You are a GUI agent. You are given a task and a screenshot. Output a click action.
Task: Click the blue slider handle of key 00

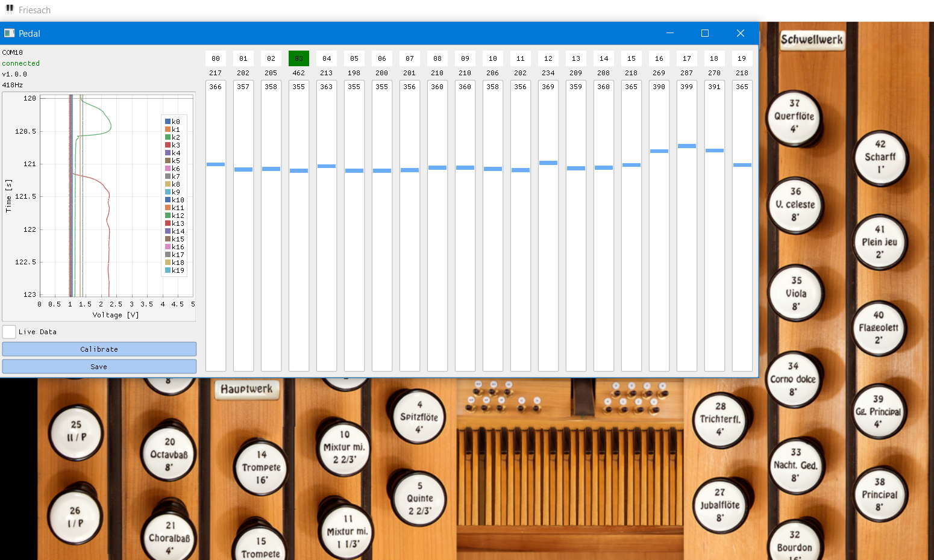tap(216, 164)
